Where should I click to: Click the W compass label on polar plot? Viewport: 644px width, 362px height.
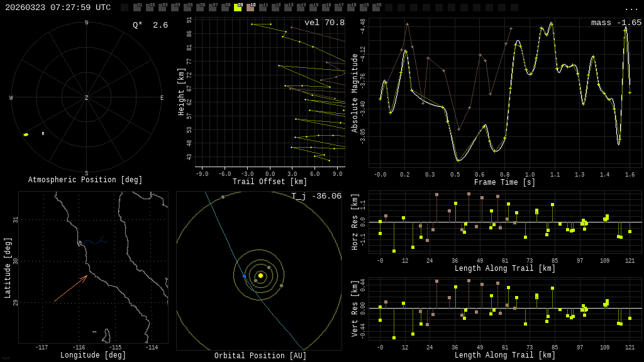click(11, 97)
